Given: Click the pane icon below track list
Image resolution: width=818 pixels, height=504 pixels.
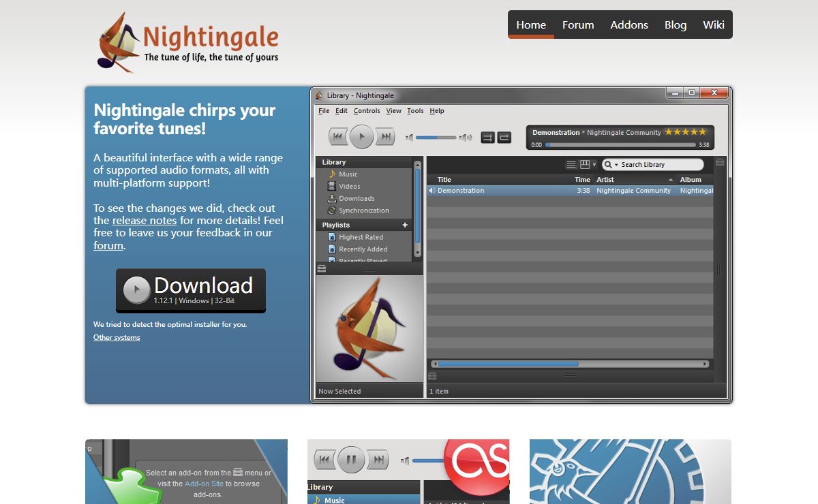Looking at the screenshot, I should pos(432,376).
